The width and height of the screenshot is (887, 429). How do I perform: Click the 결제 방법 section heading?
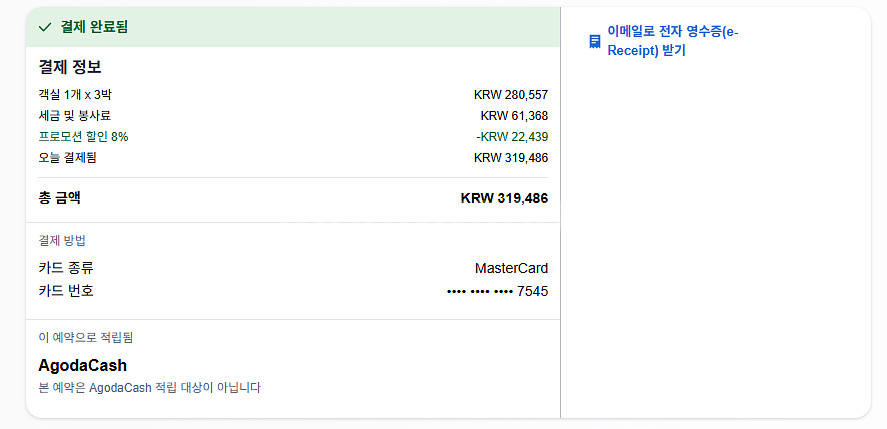pos(62,241)
